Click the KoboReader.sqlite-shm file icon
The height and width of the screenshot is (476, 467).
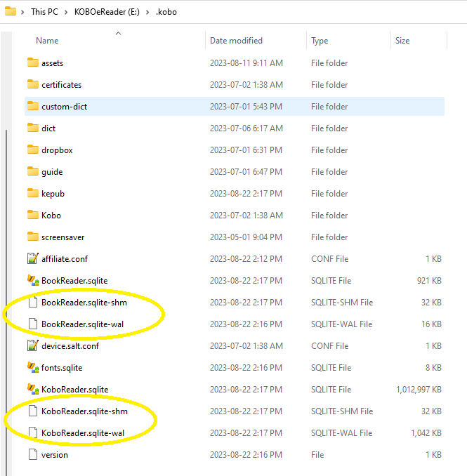[33, 411]
